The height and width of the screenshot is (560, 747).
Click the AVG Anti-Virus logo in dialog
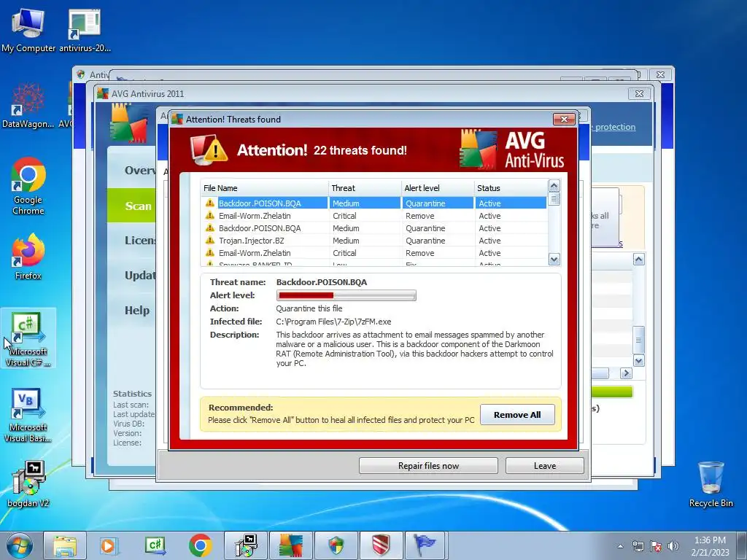click(512, 149)
